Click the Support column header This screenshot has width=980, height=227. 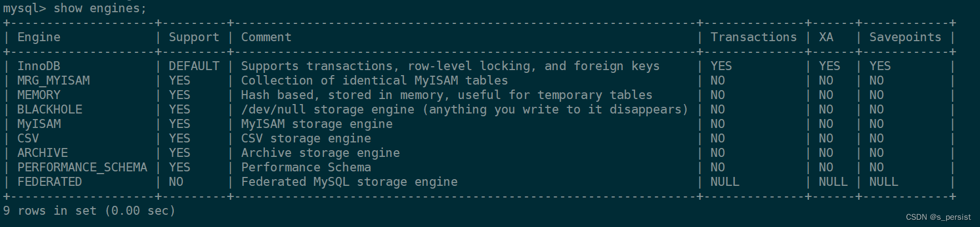194,37
